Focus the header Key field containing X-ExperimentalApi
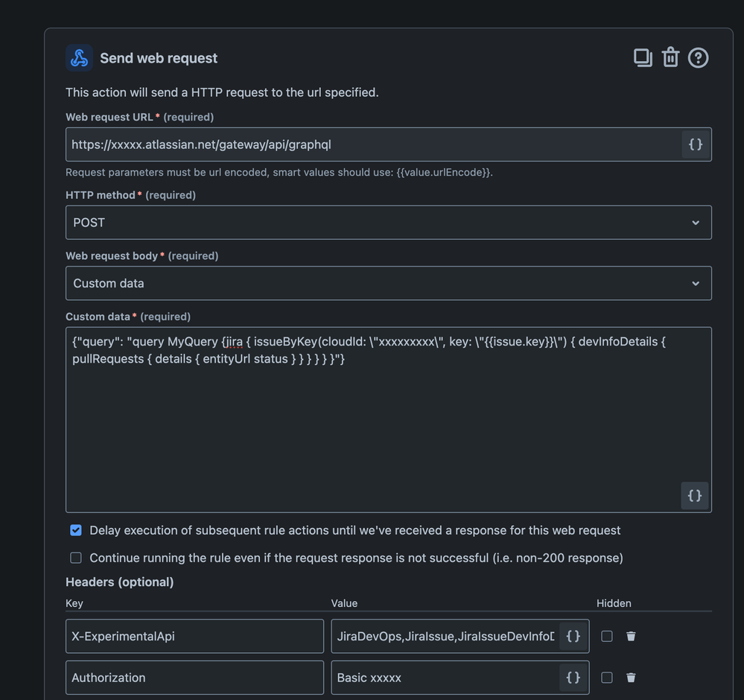This screenshot has height=700, width=744. point(194,636)
